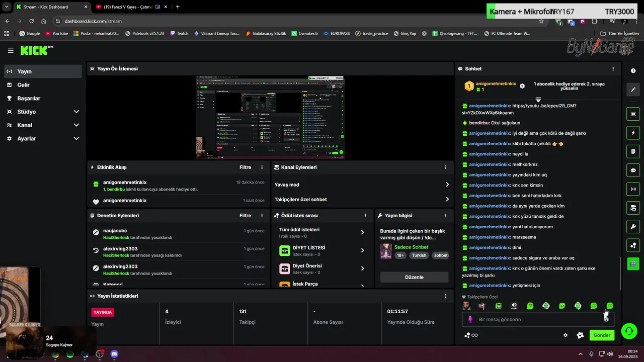This screenshot has width=644, height=362.
Task: Click the stream preview thumbnail
Action: pyautogui.click(x=270, y=118)
